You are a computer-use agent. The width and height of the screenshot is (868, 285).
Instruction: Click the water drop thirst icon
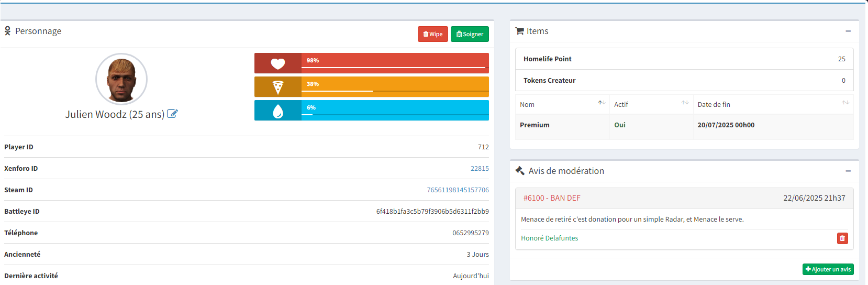point(278,111)
